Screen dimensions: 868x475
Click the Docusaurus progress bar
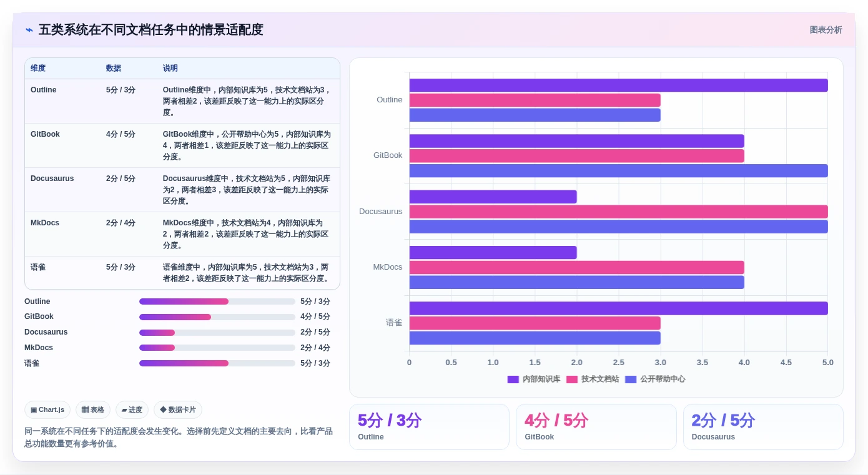(217, 333)
